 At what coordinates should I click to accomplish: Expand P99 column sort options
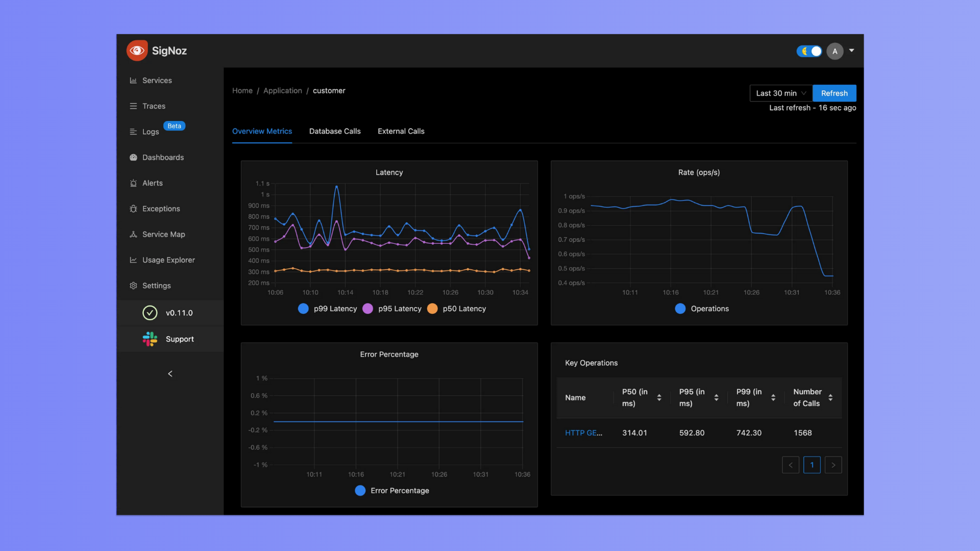pyautogui.click(x=773, y=397)
